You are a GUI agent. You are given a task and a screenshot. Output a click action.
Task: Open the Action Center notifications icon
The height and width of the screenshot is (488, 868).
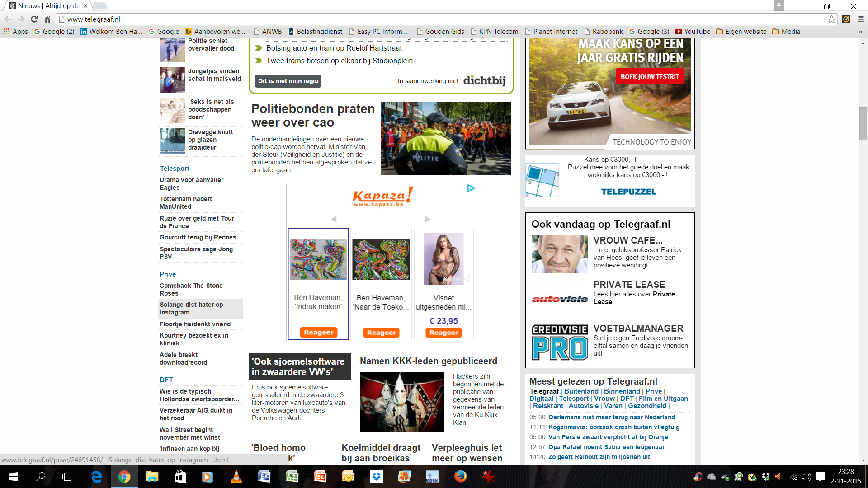click(820, 477)
